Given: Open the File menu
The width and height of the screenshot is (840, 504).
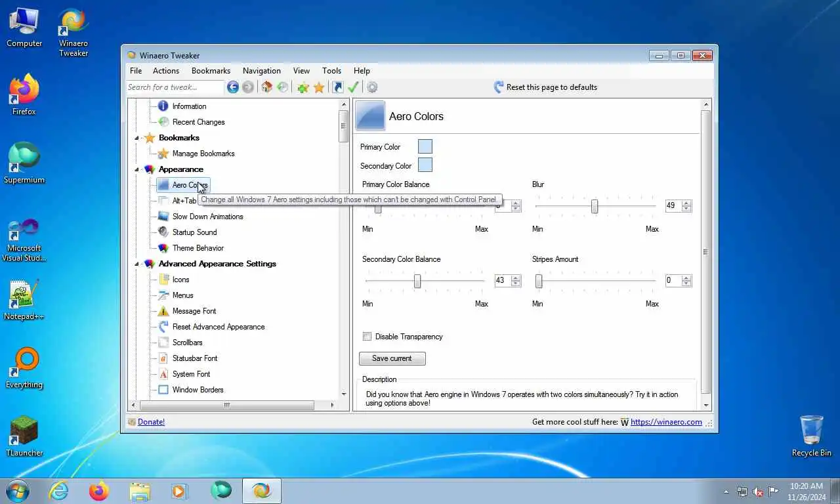Looking at the screenshot, I should (136, 71).
